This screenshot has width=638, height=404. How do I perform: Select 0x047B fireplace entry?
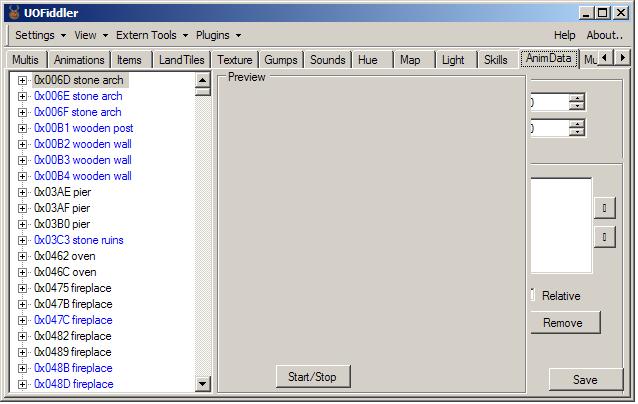coord(73,304)
